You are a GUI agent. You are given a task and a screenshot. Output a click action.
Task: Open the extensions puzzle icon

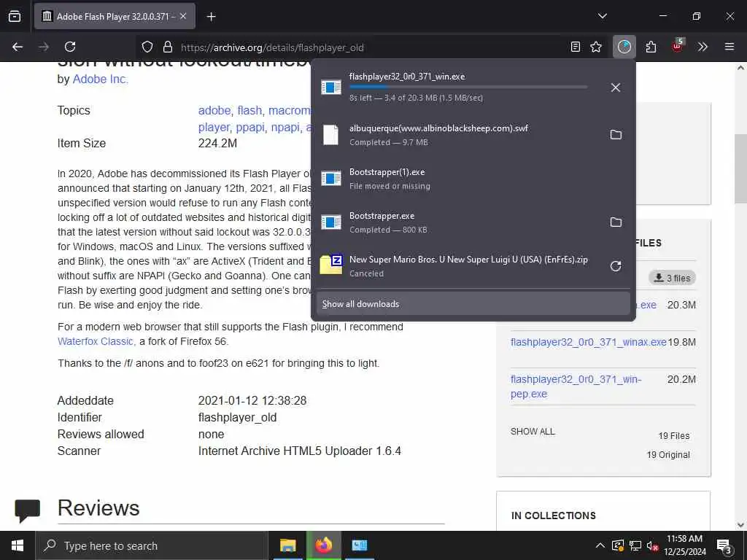pyautogui.click(x=651, y=47)
